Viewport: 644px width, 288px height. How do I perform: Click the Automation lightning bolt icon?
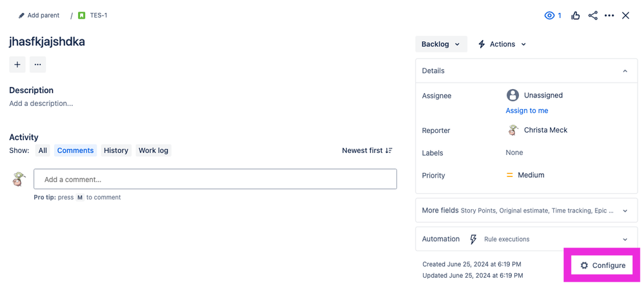click(x=473, y=239)
